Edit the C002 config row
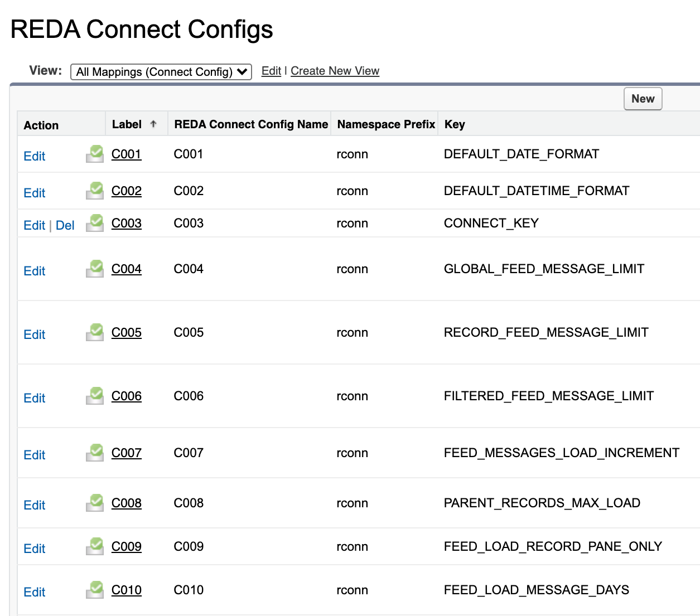Screen dimensions: 700x616 point(35,193)
